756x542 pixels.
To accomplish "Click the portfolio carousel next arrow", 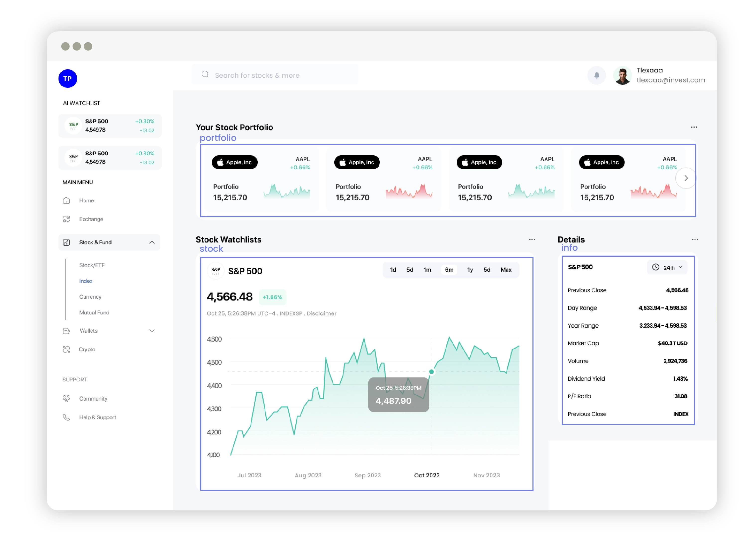I will tap(685, 178).
